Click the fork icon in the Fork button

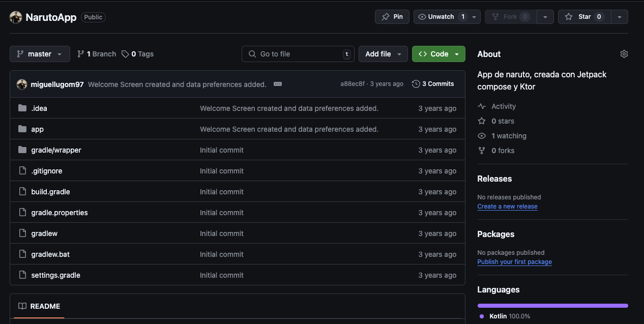tap(495, 17)
